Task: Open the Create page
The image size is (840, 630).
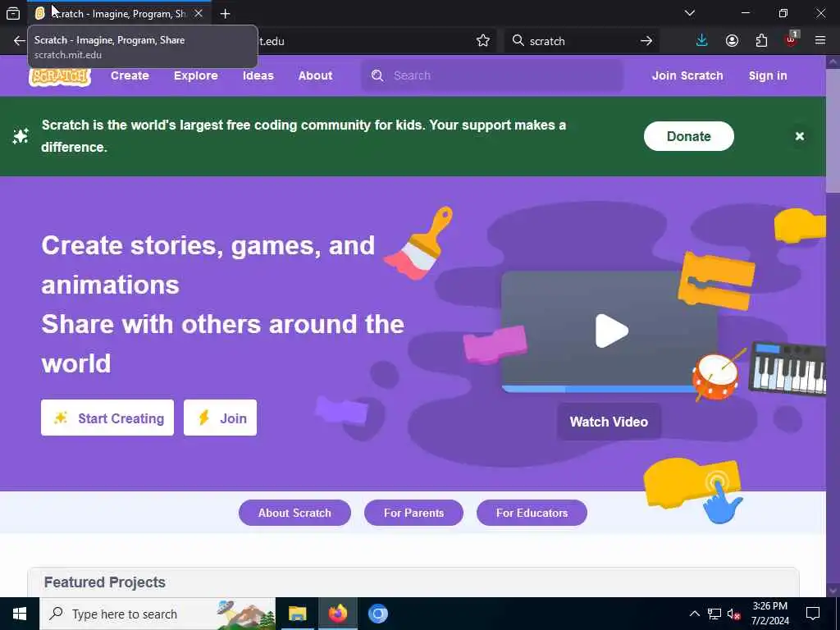Action: click(130, 75)
